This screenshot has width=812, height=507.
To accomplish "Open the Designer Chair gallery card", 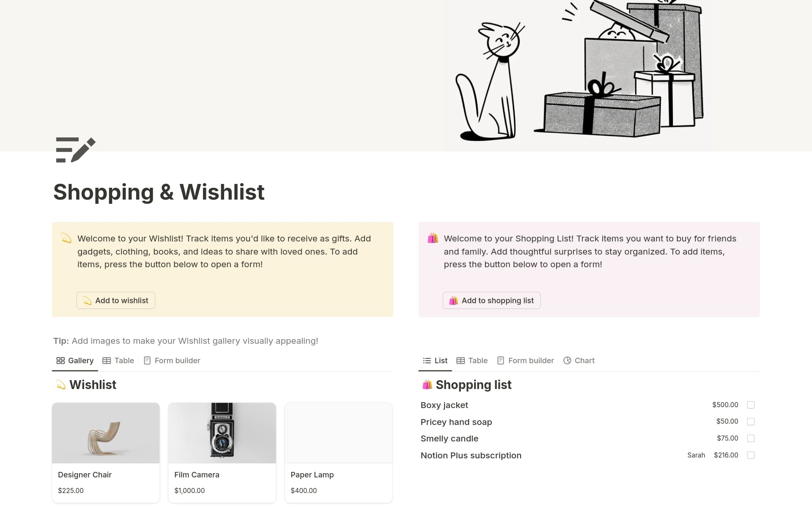I will (x=106, y=452).
